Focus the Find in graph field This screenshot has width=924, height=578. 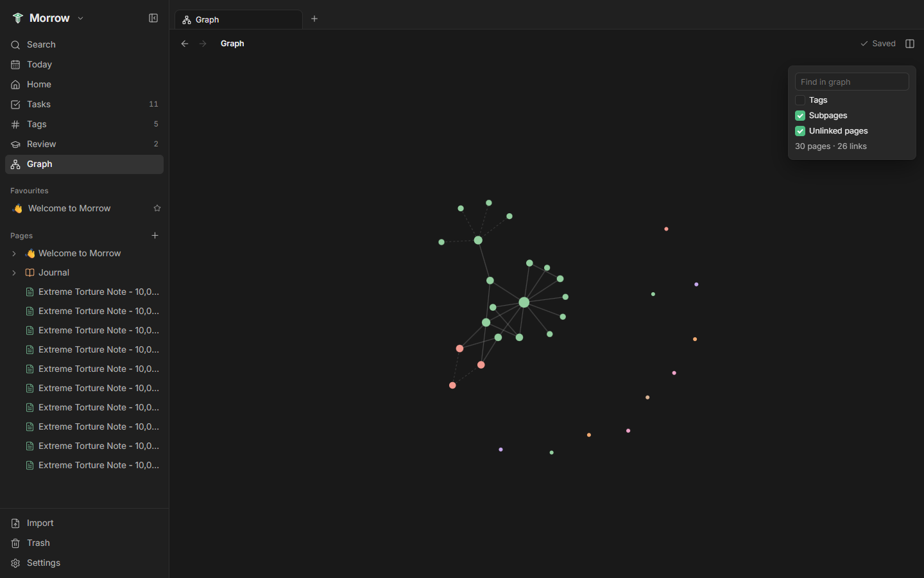tap(852, 82)
